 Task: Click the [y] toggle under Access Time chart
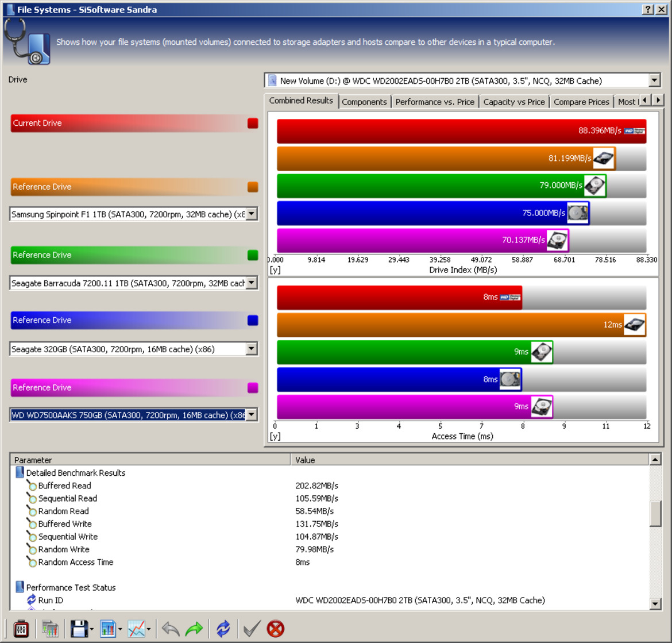(275, 436)
